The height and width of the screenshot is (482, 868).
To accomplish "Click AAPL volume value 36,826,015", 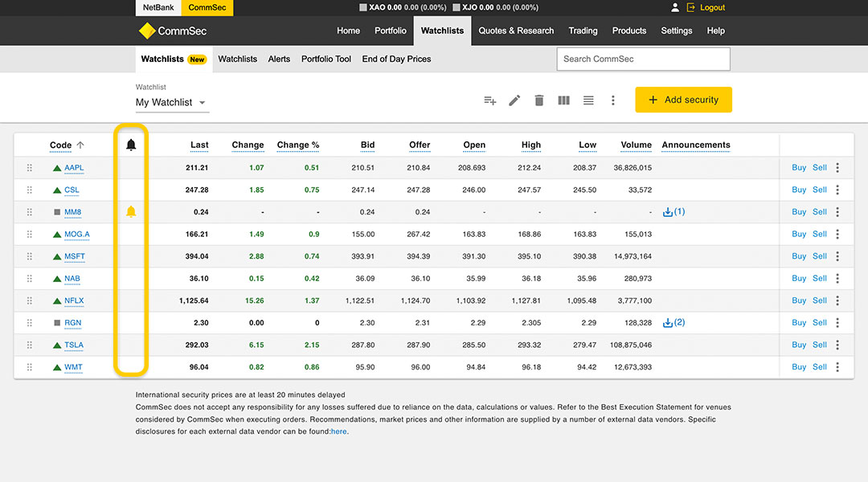I will click(x=633, y=168).
